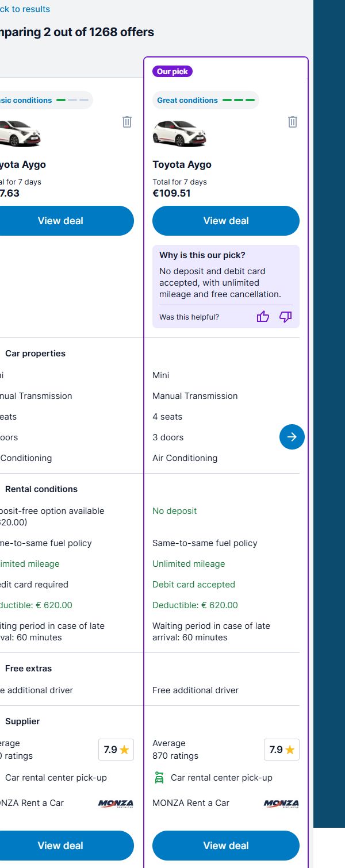Click top View deal for €109.51 offer
Image resolution: width=345 pixels, height=868 pixels.
point(226,221)
